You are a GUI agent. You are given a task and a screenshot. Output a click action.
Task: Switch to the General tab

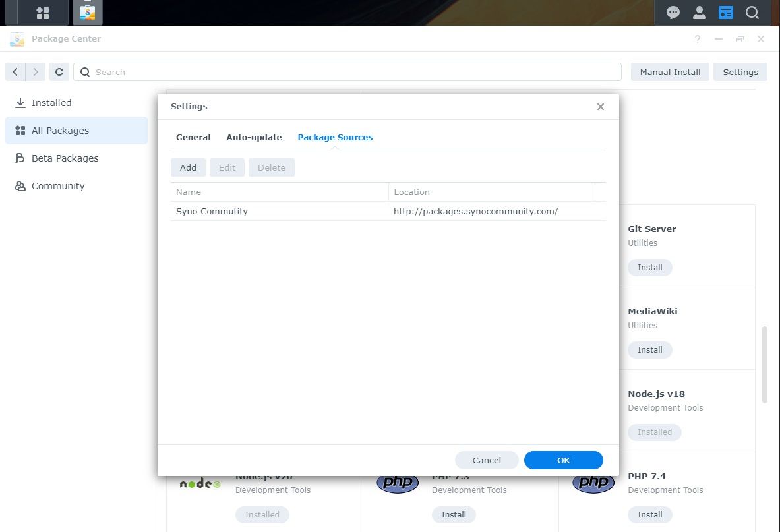tap(193, 137)
